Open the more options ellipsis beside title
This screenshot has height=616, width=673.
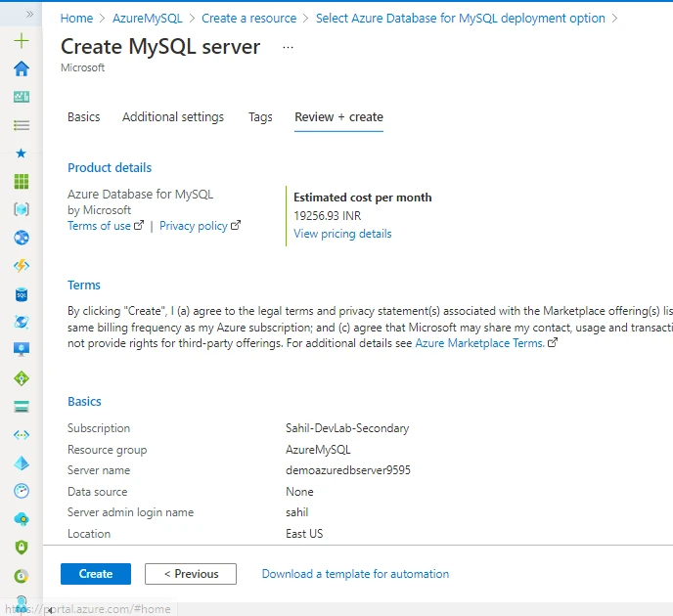click(288, 47)
